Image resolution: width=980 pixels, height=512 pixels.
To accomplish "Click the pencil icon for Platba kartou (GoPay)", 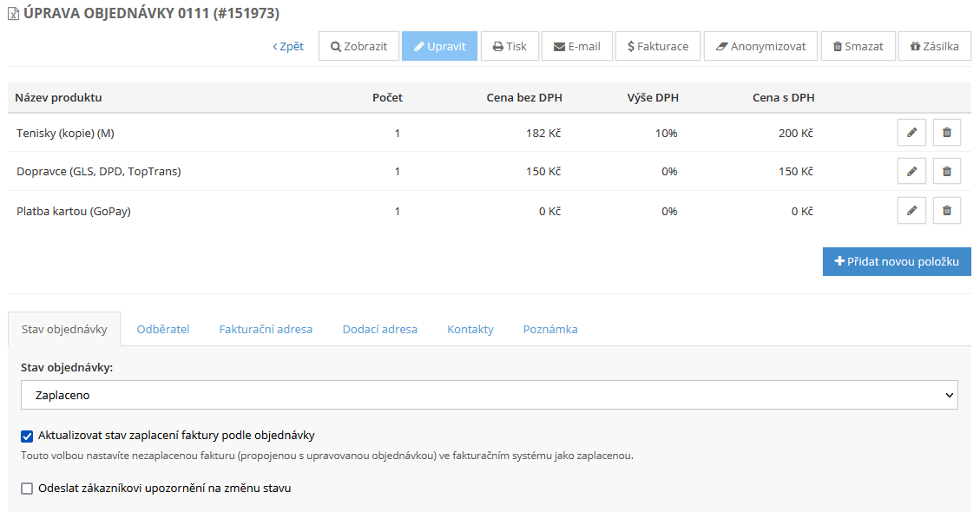I will (911, 211).
